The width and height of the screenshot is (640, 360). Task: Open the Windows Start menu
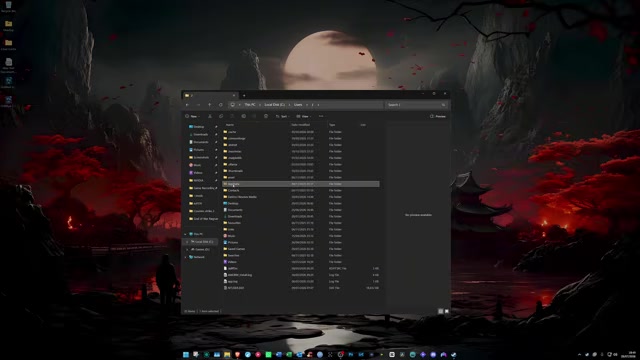tap(186, 355)
